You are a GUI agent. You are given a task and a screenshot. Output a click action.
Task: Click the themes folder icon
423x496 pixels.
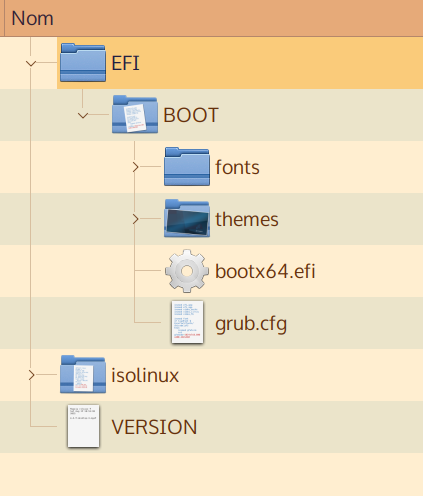pos(187,219)
